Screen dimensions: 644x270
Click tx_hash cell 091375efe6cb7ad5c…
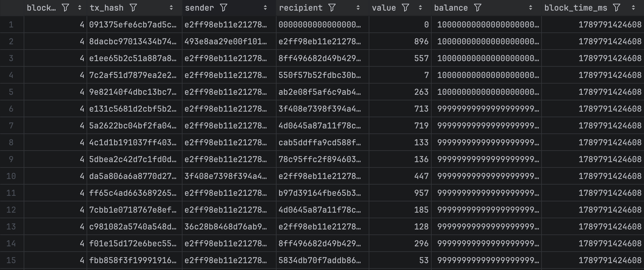[134, 25]
